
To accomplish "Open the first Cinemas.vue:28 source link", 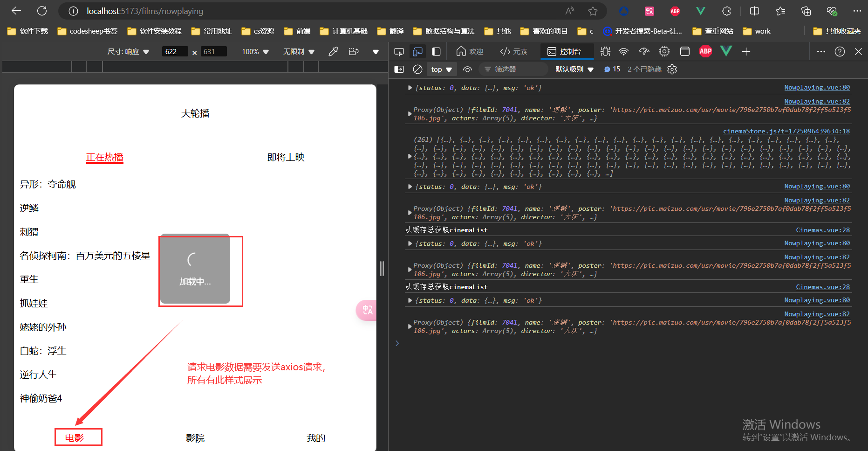I will 823,230.
